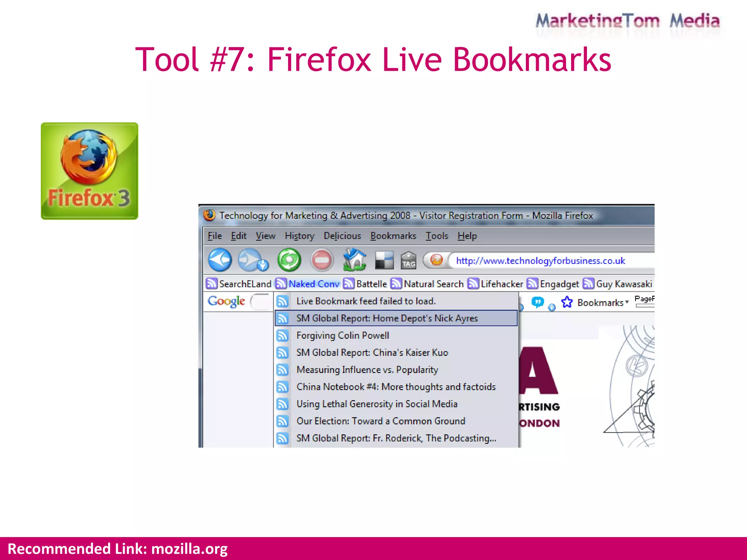Open Natural Search live bookmark
Image resolution: width=747 pixels, height=560 pixels.
(x=427, y=284)
